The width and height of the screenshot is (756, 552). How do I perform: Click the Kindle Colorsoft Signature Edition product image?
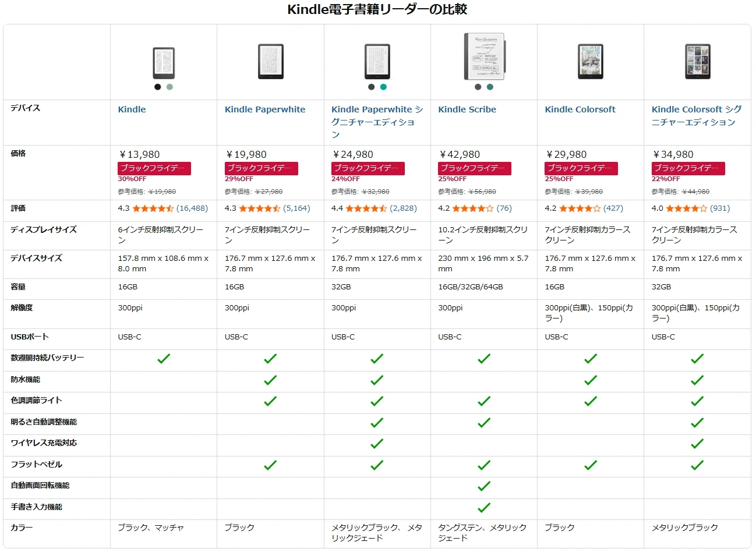coord(697,61)
